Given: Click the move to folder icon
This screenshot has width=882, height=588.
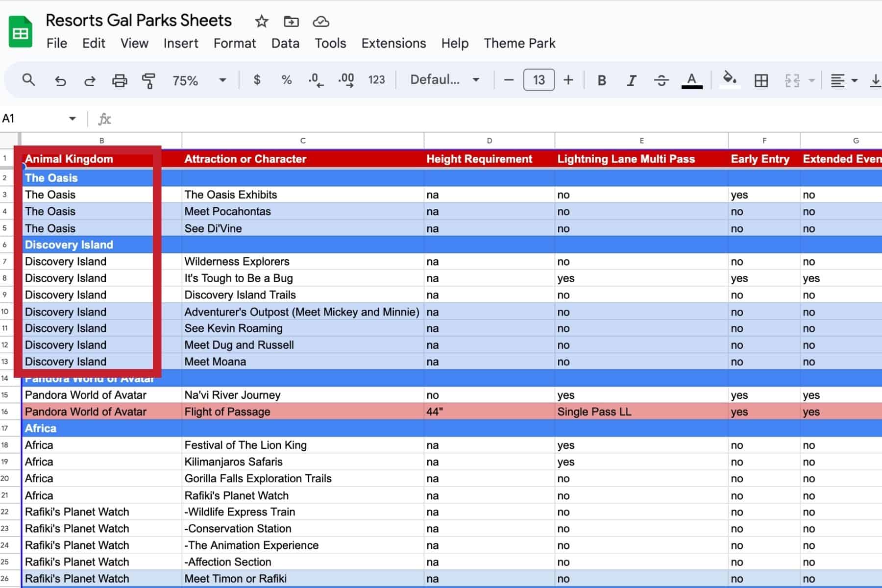Looking at the screenshot, I should (x=291, y=21).
